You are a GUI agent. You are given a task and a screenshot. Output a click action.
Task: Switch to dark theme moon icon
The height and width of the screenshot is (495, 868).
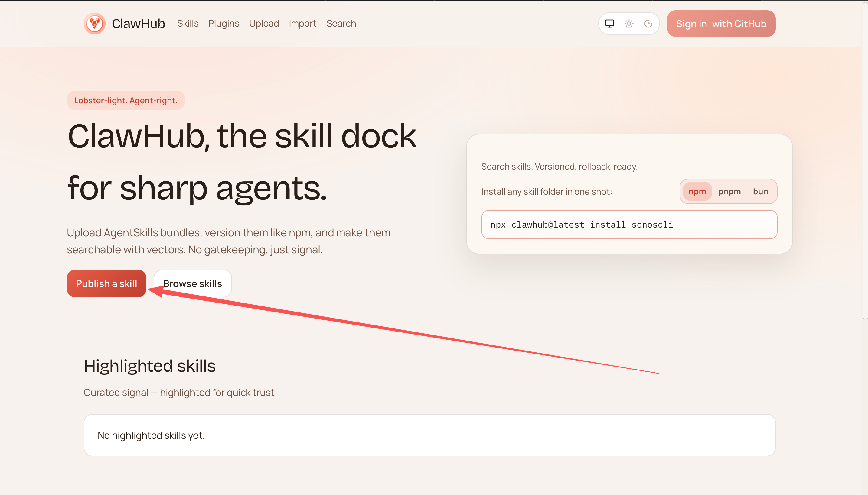coord(648,24)
